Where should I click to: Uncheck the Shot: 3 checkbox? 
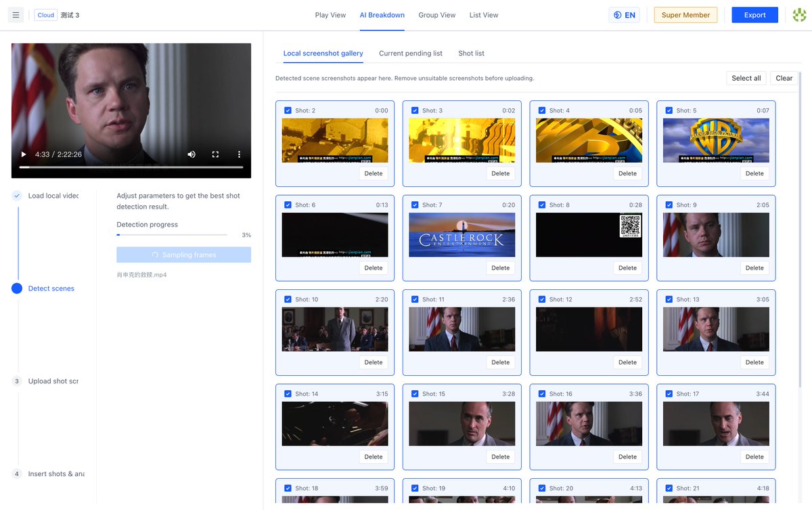pos(415,110)
